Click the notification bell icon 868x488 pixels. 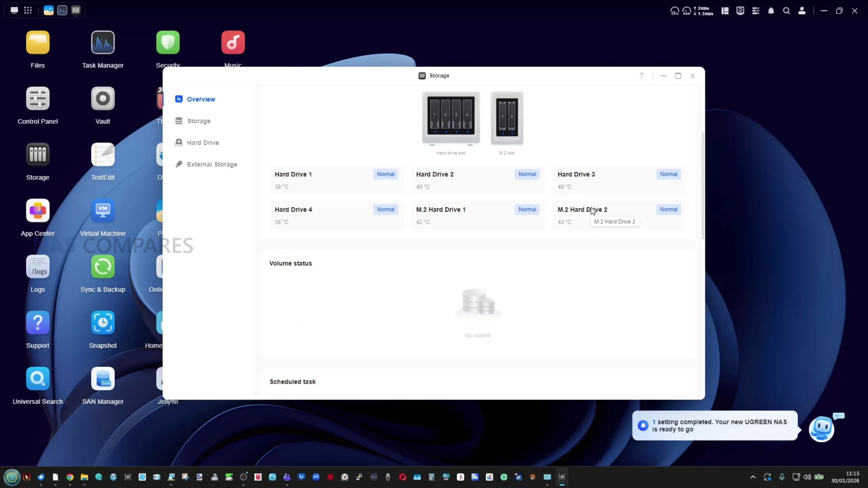[771, 11]
